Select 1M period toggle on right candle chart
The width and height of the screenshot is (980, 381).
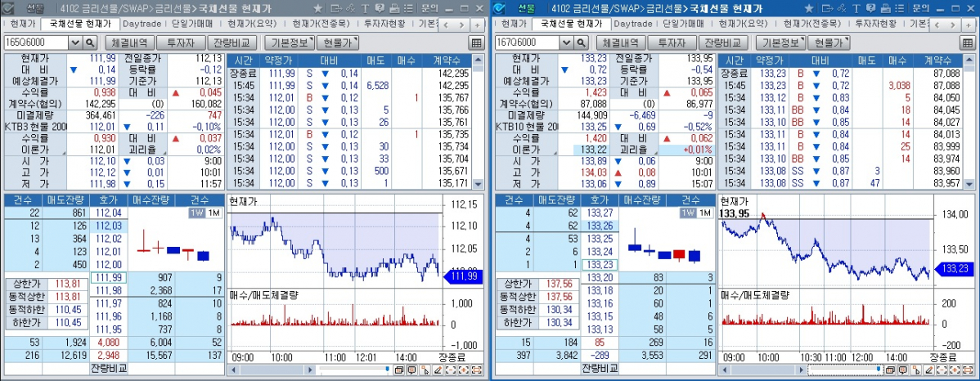click(x=705, y=213)
